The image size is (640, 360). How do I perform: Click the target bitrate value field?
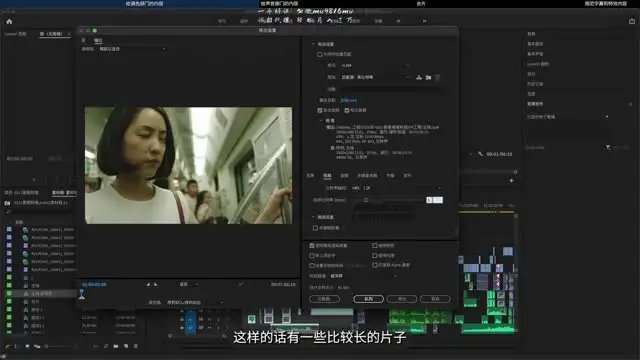coord(435,200)
